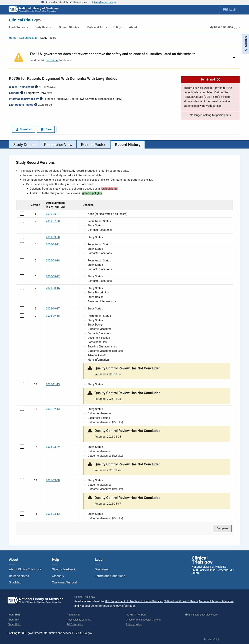Screen dimensions: 249x644
Task: Click the NIH National Library of Medicine logo
Action: coord(34,9)
